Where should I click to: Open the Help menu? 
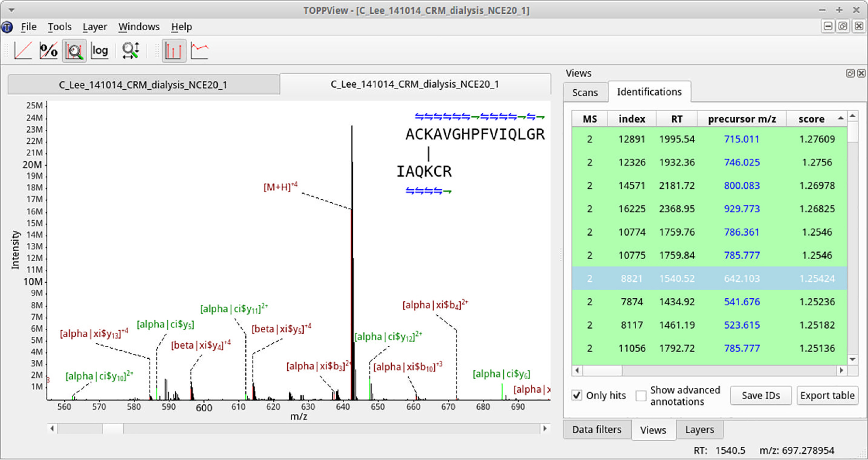(181, 27)
